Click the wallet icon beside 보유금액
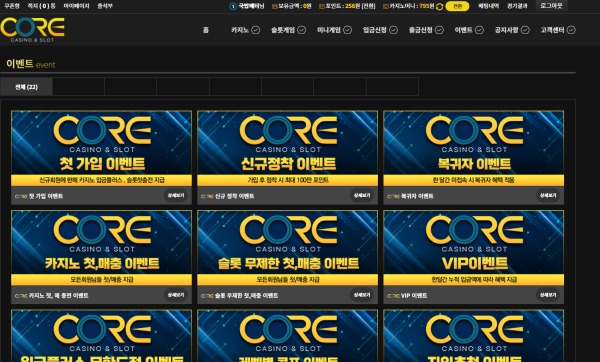The width and height of the screenshot is (600, 362). pos(274,6)
